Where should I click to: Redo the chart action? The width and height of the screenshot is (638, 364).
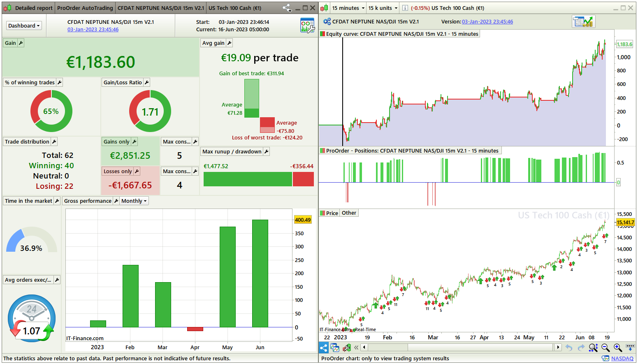(x=581, y=348)
